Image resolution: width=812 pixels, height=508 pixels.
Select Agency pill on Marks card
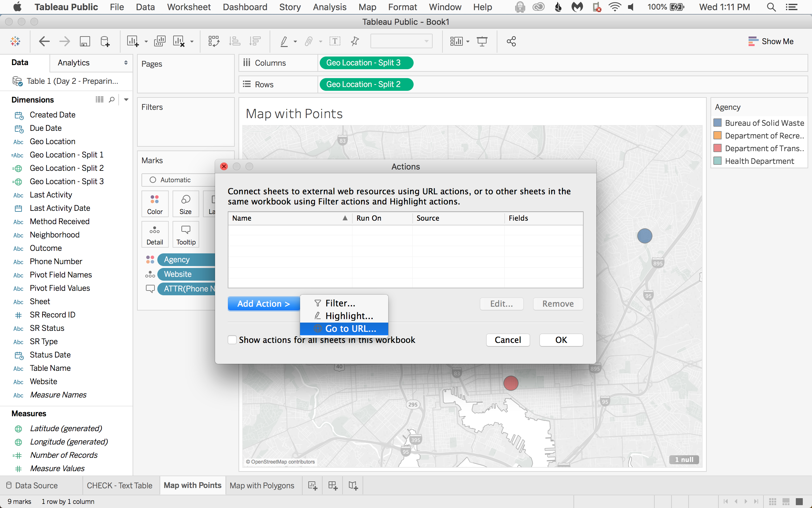coord(186,259)
